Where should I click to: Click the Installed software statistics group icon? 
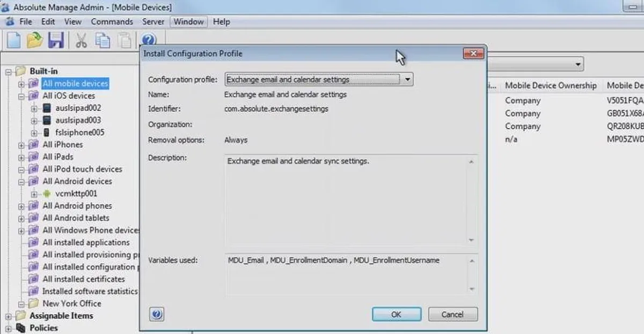[34, 292]
